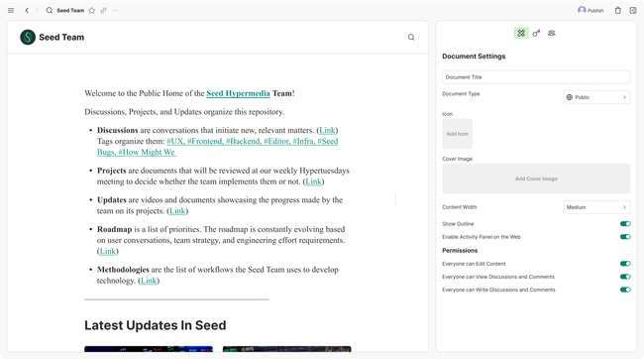Click the Publish button
644x359 pixels.
coord(590,10)
